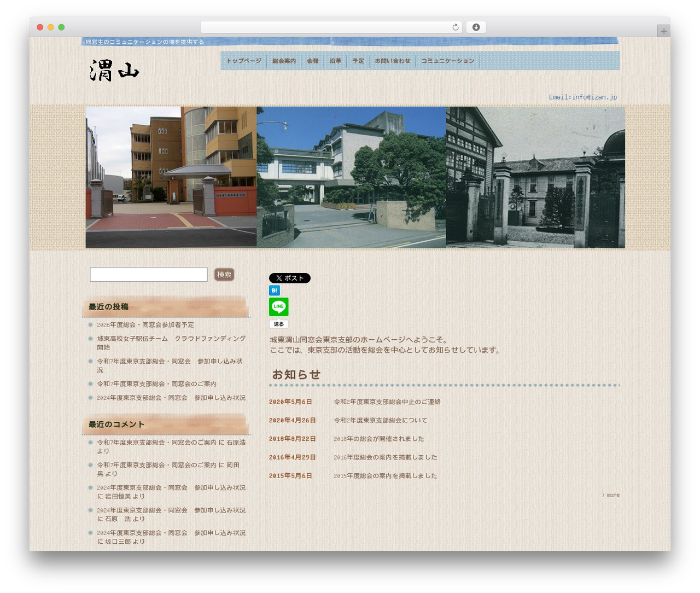Open the browser downloads button
Screen dimensions: 700x593
pyautogui.click(x=476, y=27)
